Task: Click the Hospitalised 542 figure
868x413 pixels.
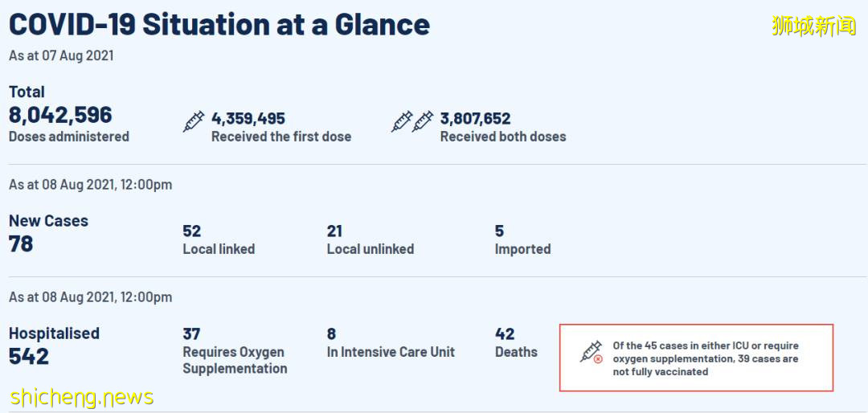Action: [29, 356]
